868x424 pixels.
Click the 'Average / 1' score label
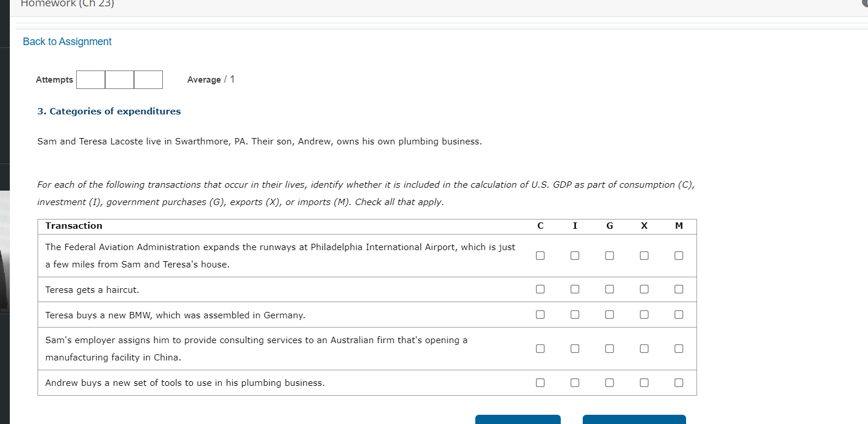211,80
